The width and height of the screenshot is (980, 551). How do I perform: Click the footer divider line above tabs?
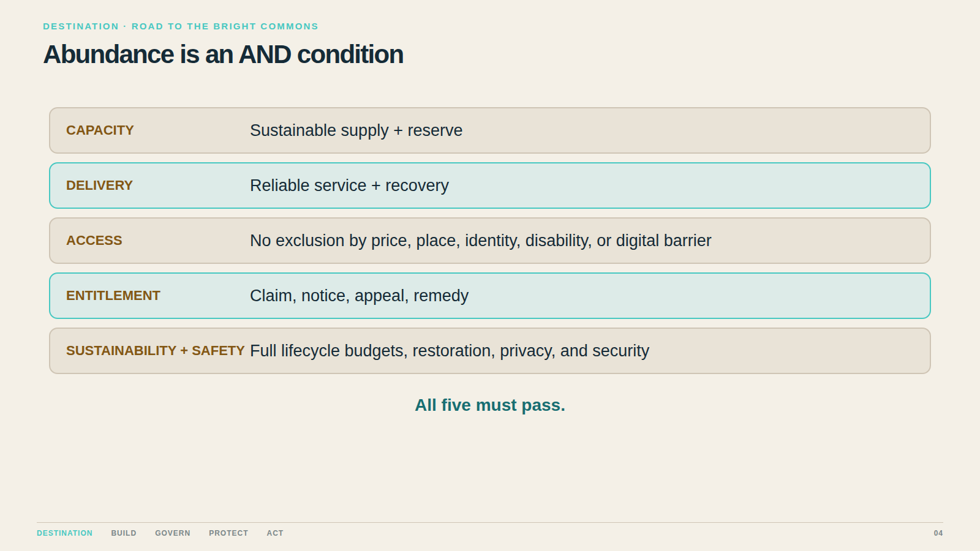(x=490, y=522)
